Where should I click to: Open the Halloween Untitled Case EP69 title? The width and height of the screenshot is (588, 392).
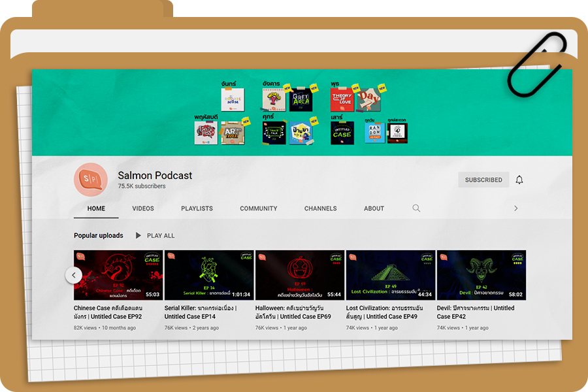293,312
